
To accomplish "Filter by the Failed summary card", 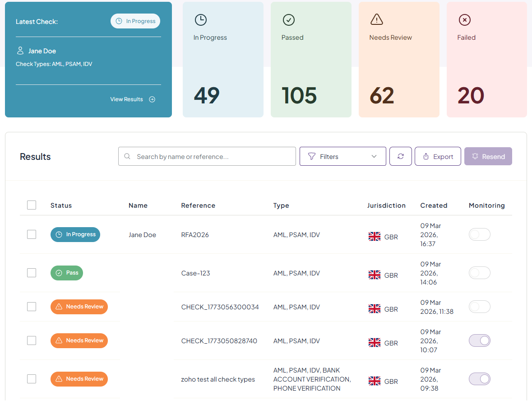I will (486, 60).
